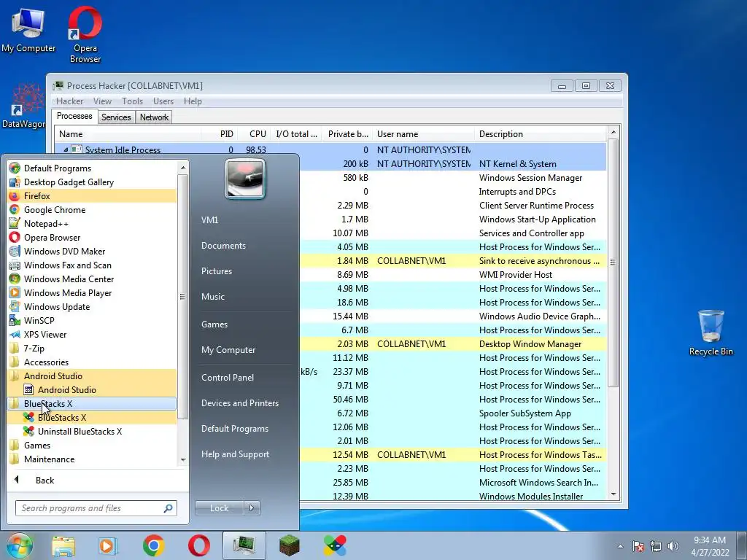Switch to the Network tab
Image resolution: width=747 pixels, height=560 pixels.
tap(154, 117)
